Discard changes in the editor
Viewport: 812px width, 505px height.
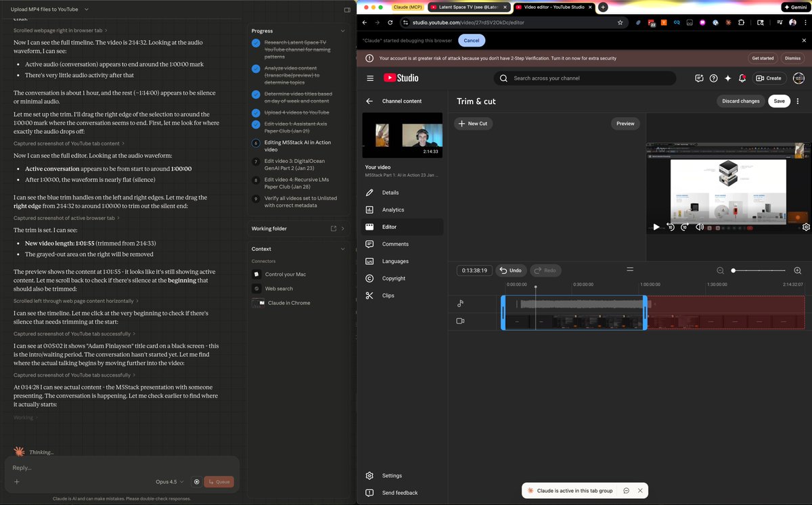point(740,101)
